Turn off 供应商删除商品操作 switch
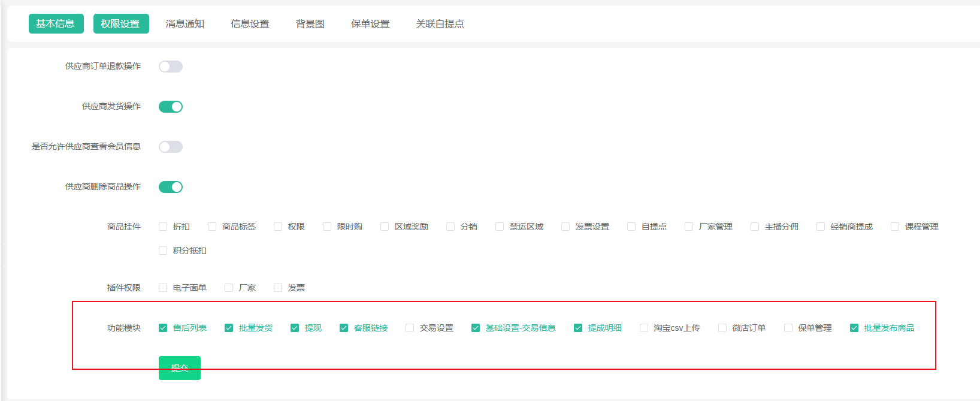Viewport: 980px width, 401px height. 171,187
